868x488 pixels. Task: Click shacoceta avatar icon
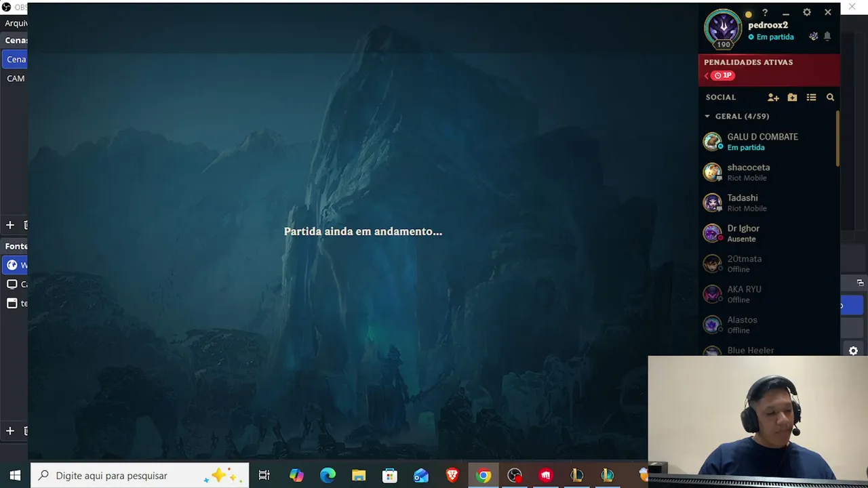tap(712, 172)
